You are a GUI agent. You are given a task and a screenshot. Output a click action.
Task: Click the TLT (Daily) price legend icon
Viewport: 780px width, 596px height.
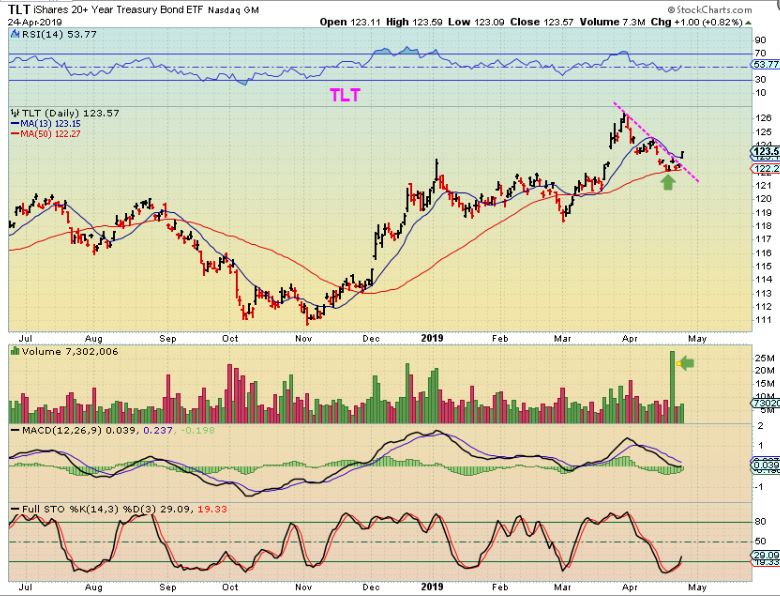(15, 113)
